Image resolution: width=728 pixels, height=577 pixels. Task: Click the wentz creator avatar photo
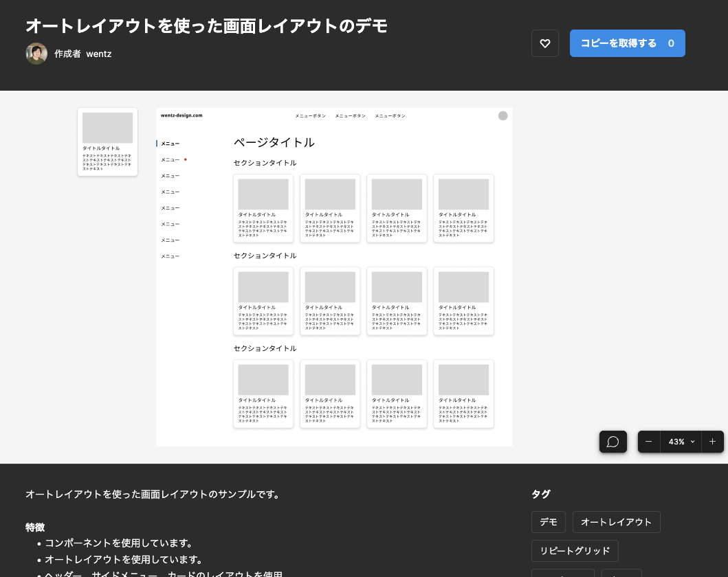[x=36, y=53]
